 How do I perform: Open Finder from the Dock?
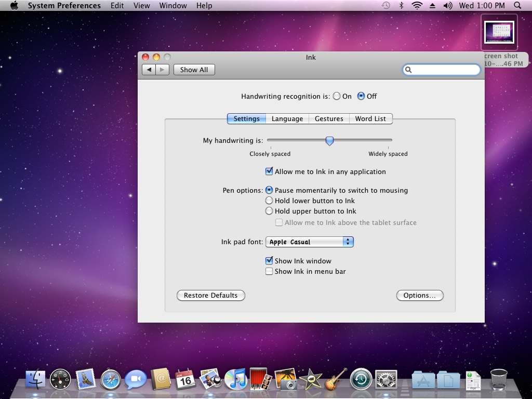[x=35, y=379]
